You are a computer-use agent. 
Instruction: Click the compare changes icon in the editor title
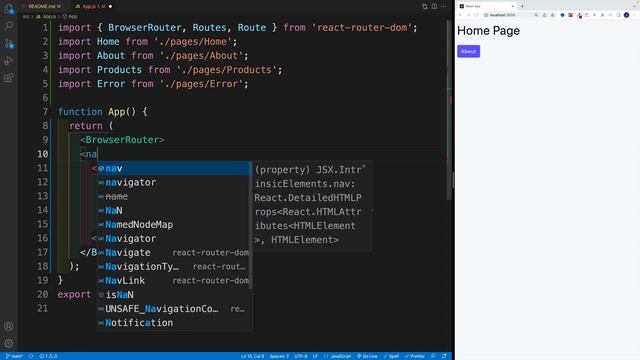(x=425, y=6)
